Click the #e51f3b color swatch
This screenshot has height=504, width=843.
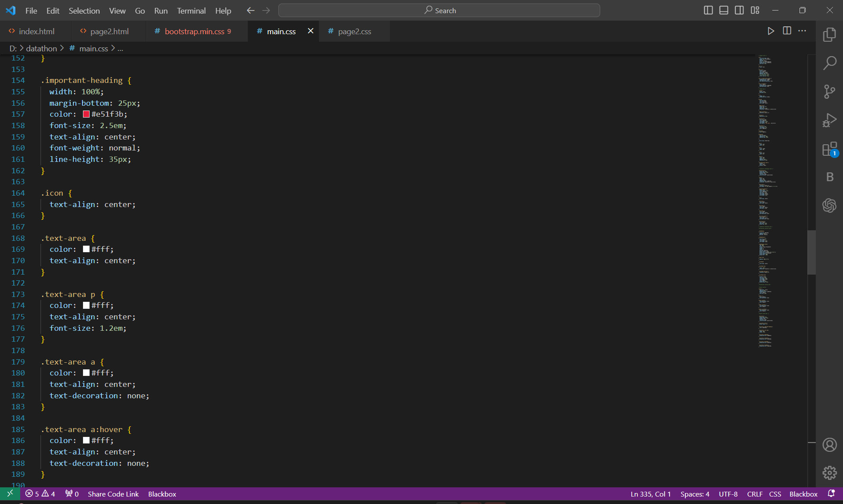click(86, 114)
